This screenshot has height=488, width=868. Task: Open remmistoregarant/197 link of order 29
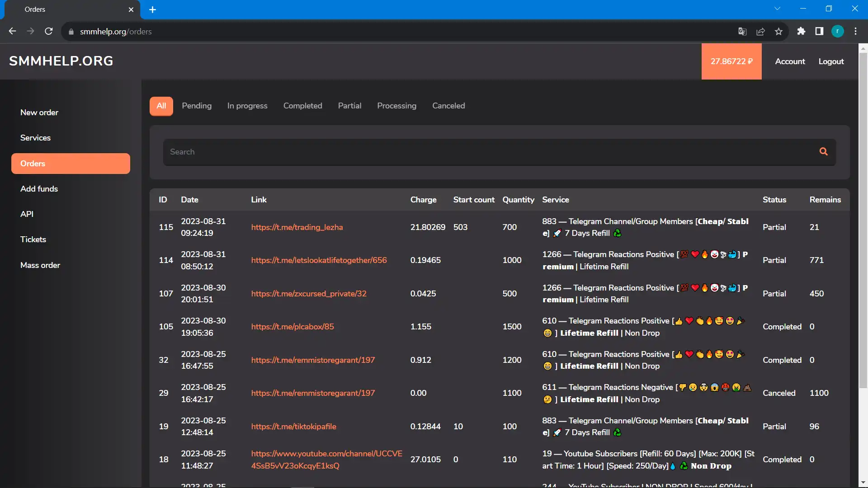pyautogui.click(x=313, y=393)
